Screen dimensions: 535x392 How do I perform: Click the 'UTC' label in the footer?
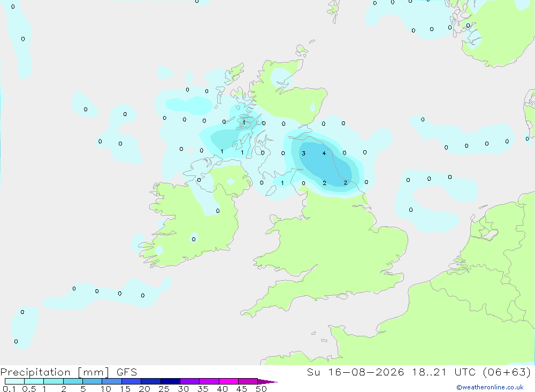click(x=465, y=372)
